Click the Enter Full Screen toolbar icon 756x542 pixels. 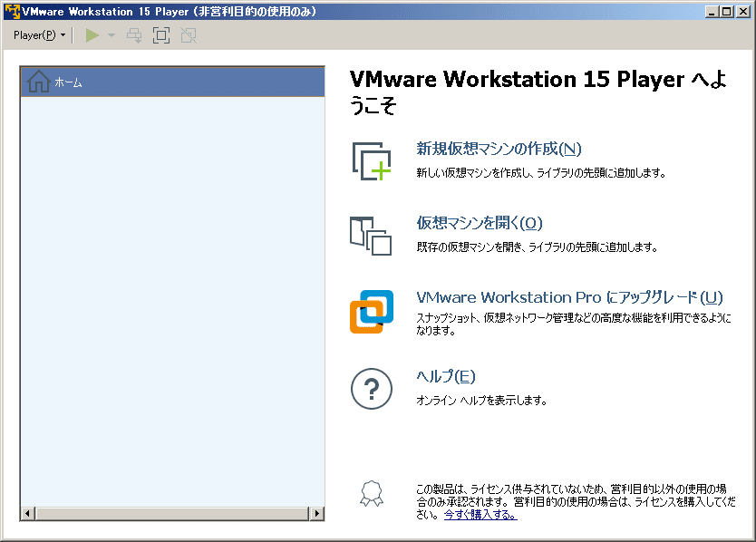(161, 35)
